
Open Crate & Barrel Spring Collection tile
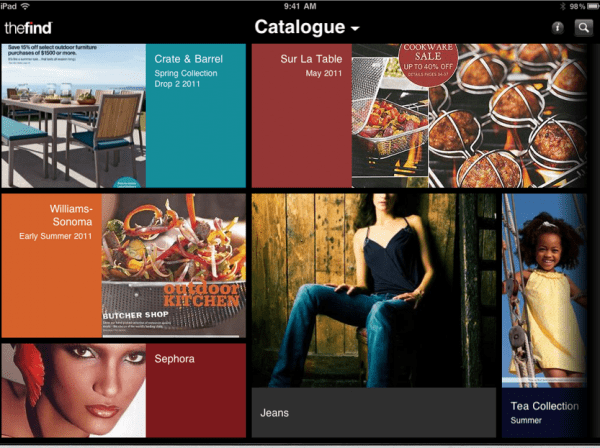[196, 116]
